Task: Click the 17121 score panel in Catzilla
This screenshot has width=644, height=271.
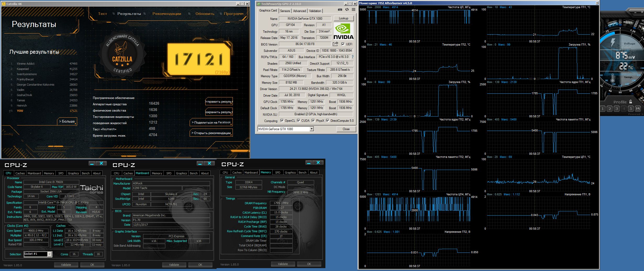Action: (x=199, y=59)
